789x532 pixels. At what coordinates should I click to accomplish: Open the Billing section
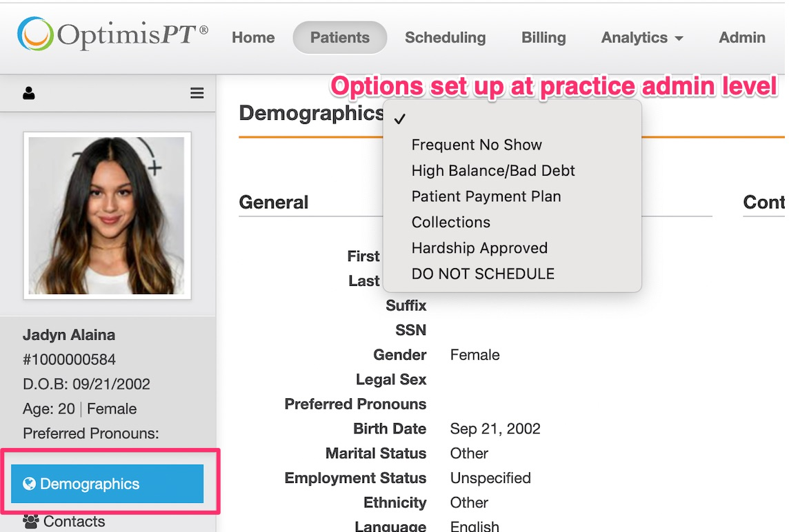(x=543, y=38)
